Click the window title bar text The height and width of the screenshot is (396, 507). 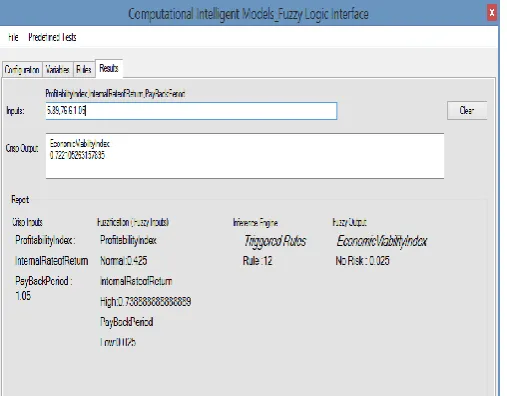pyautogui.click(x=248, y=14)
